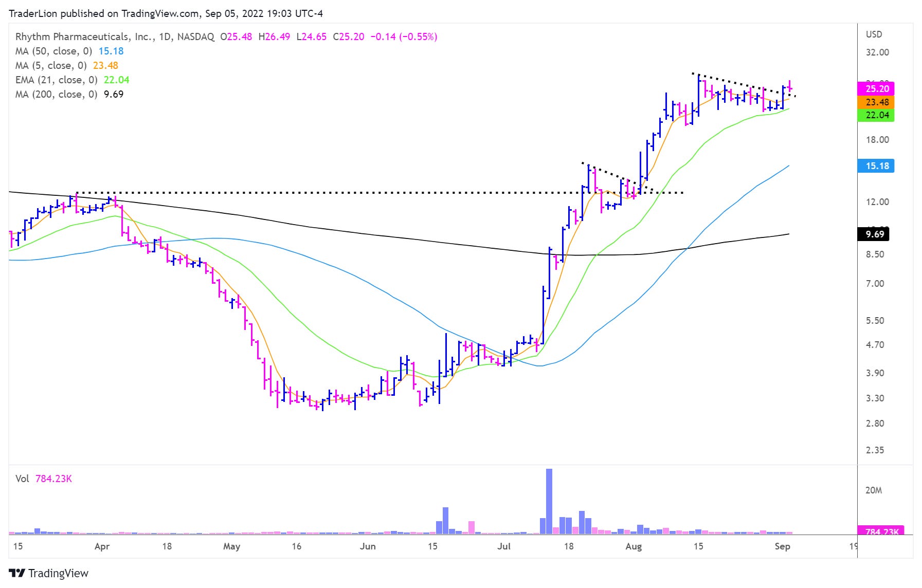Click the Rhythm Pharmaceuticals, Inc. symbol title
The image size is (922, 588).
pyautogui.click(x=85, y=37)
